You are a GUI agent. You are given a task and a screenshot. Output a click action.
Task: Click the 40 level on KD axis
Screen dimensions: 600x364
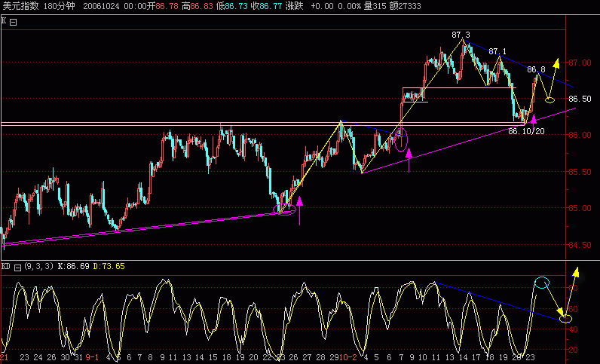pos(573,329)
